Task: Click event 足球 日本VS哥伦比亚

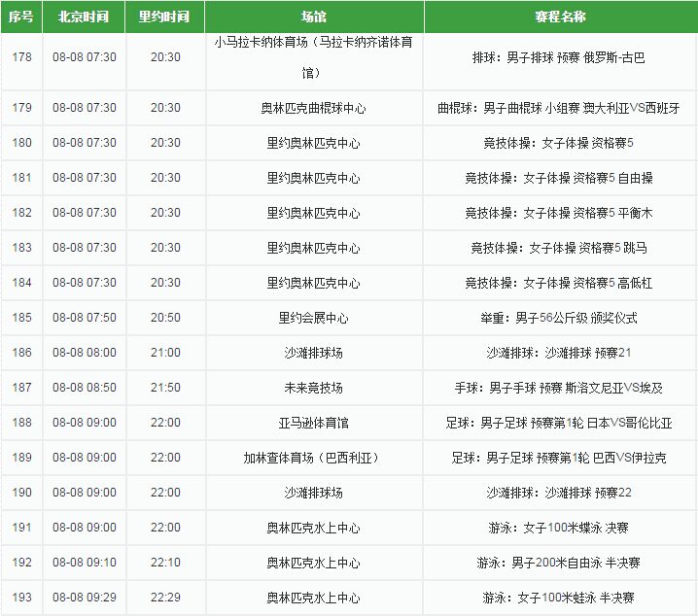Action: (559, 423)
